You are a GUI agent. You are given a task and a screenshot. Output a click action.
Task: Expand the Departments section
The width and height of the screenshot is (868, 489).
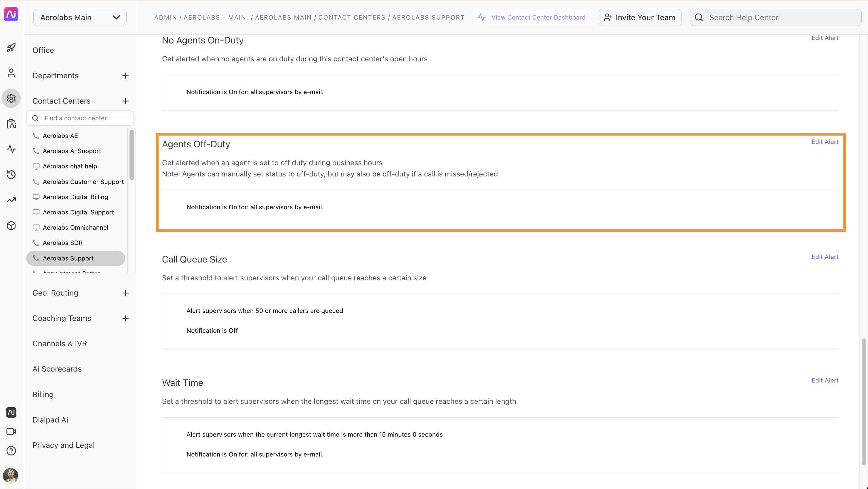pos(125,75)
